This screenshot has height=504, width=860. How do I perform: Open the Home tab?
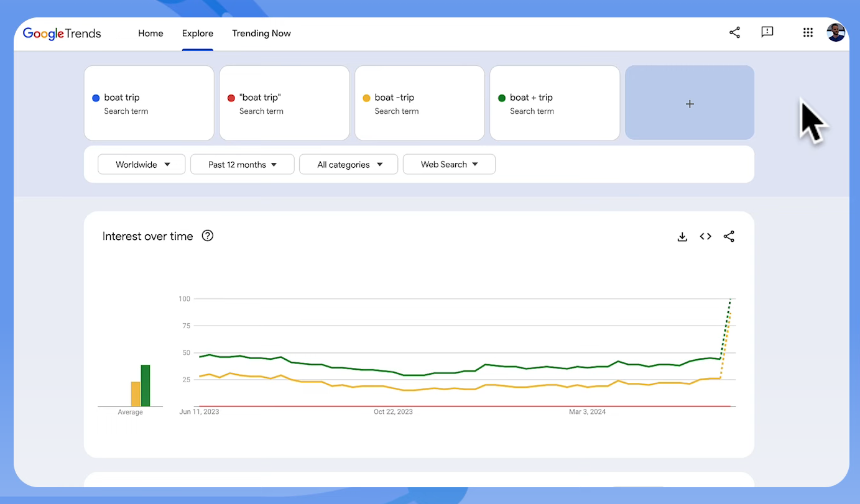150,34
